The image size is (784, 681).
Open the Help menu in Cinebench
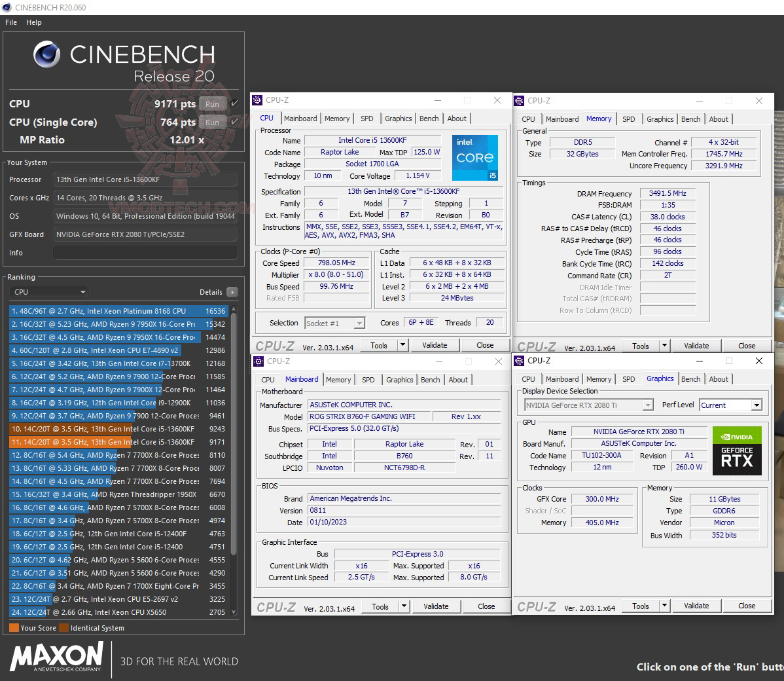click(34, 22)
